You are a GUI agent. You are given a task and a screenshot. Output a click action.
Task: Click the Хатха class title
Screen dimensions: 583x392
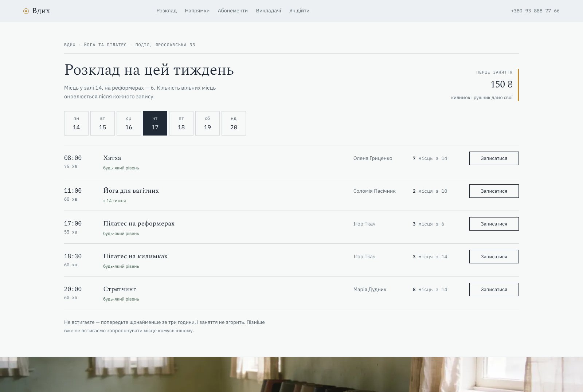pyautogui.click(x=112, y=158)
